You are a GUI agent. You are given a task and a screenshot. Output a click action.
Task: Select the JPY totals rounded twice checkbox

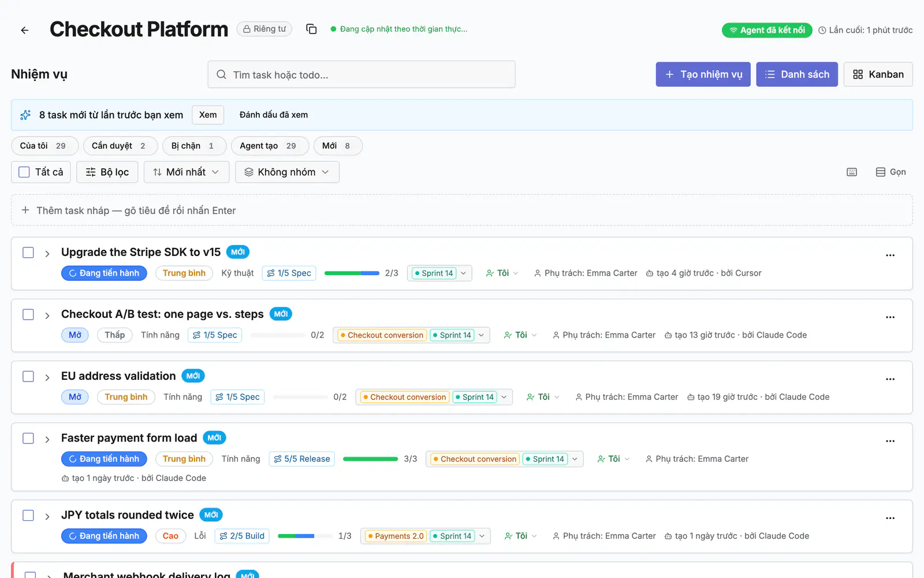click(x=28, y=516)
